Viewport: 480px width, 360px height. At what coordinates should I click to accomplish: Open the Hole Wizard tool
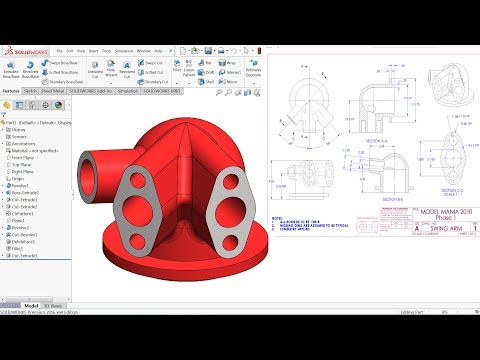[111, 68]
